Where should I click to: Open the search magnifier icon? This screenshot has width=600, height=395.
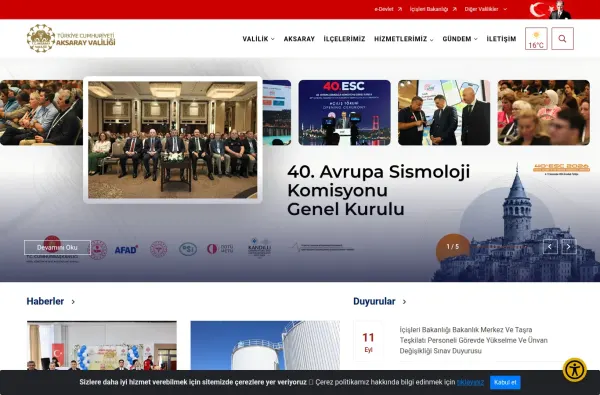tap(562, 39)
